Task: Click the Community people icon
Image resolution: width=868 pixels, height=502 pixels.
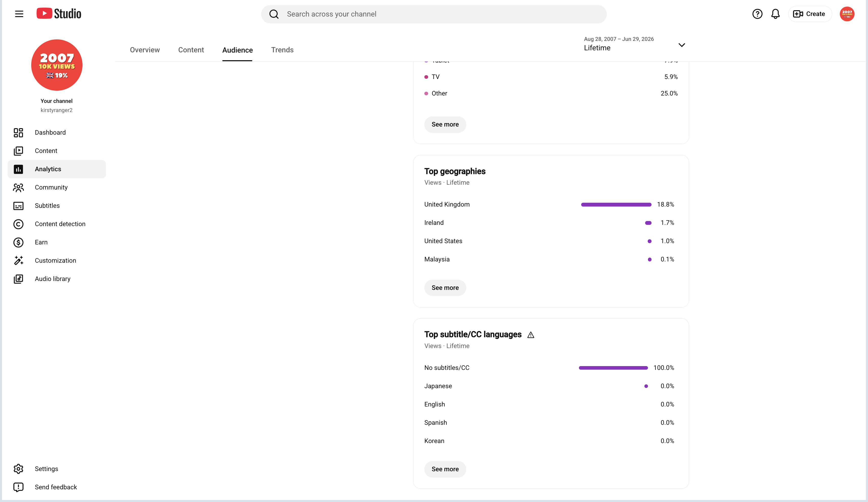Action: (18, 187)
